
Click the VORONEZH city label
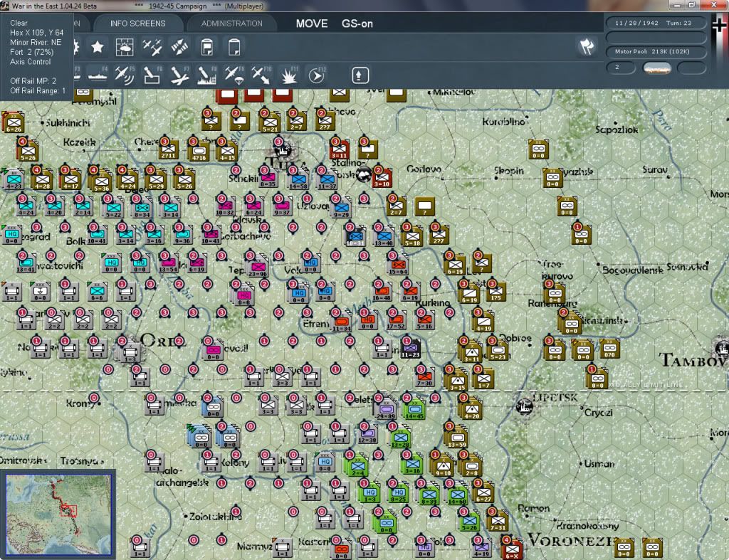tap(572, 541)
